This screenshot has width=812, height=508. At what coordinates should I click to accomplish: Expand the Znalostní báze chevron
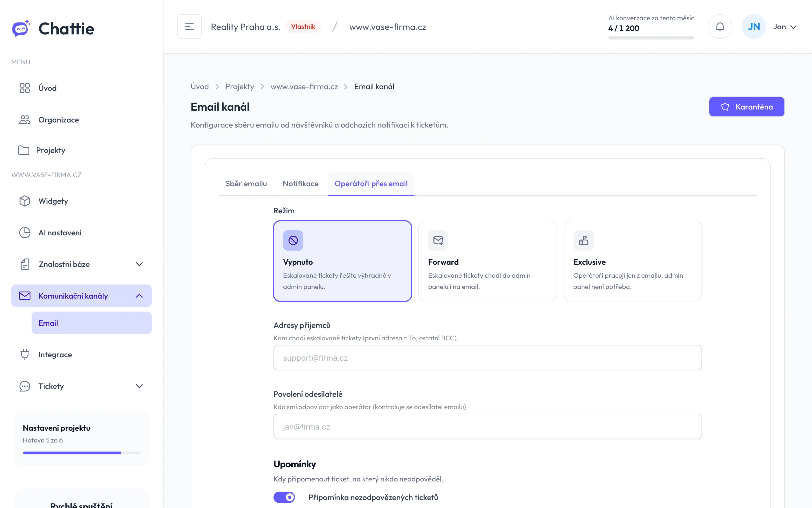pyautogui.click(x=139, y=264)
